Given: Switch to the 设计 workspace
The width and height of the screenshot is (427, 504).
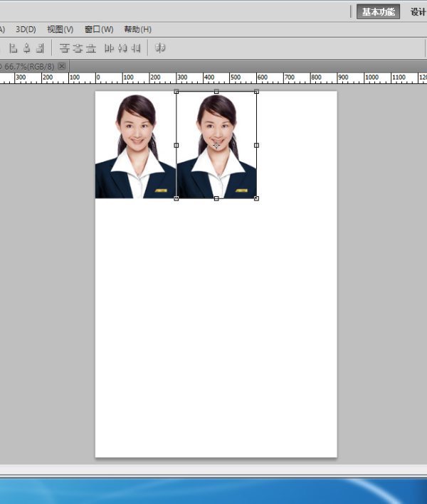Looking at the screenshot, I should point(418,11).
